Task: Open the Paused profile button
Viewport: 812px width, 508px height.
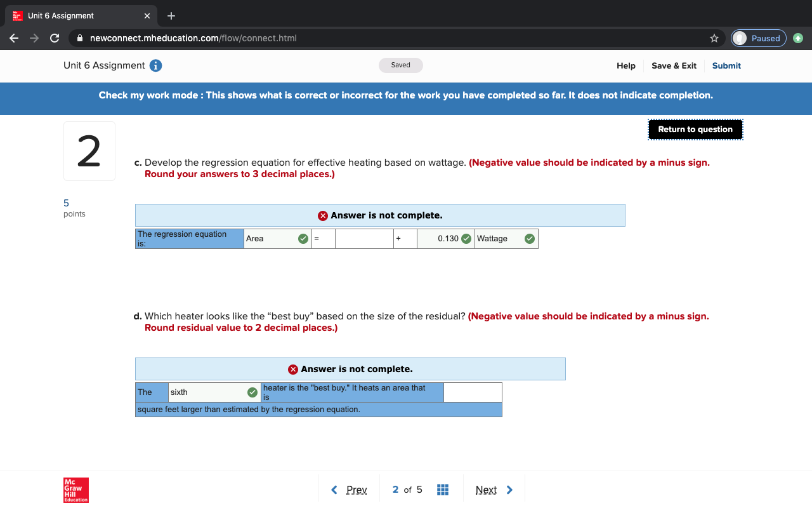Action: 759,38
